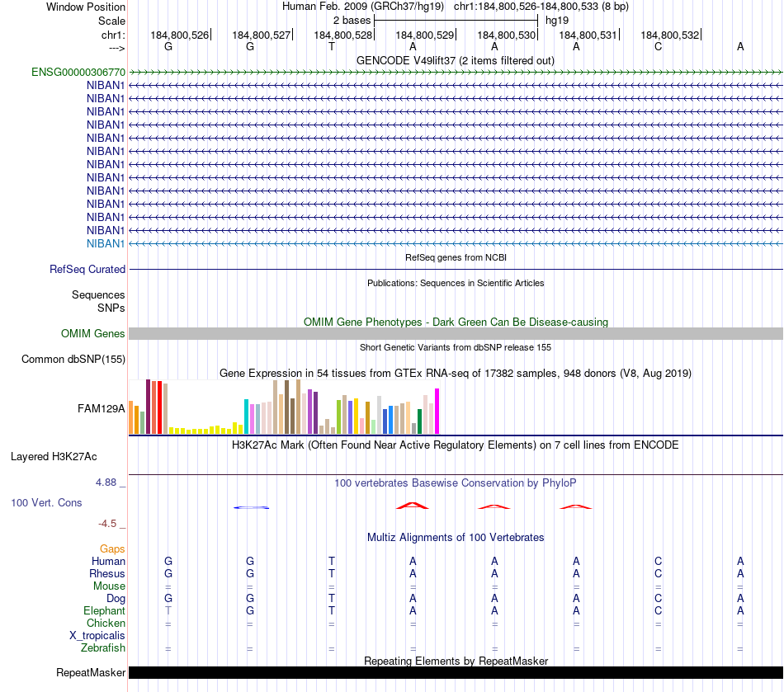Image resolution: width=784 pixels, height=692 pixels.
Task: Click the Common dbSNP(155) label
Action: click(x=73, y=360)
